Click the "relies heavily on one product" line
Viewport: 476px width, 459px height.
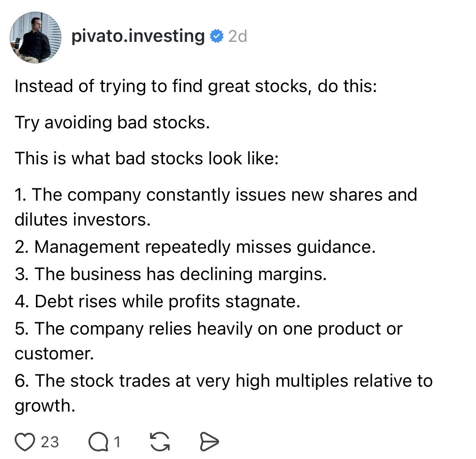click(x=208, y=329)
